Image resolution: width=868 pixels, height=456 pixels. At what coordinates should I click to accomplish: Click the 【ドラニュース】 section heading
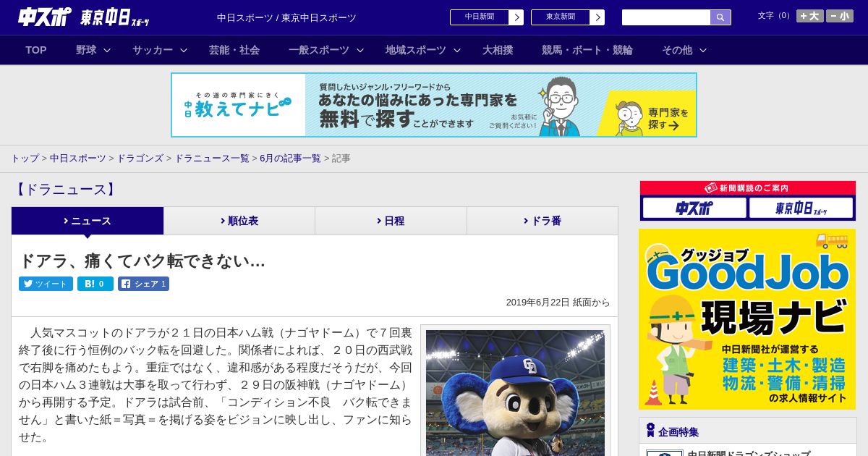point(65,190)
